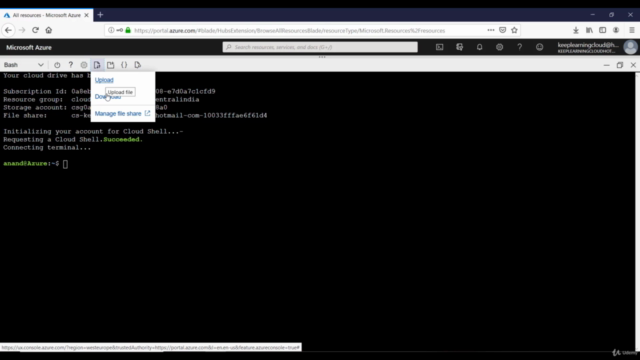Go back in the browser
The width and height of the screenshot is (640, 360).
click(8, 30)
